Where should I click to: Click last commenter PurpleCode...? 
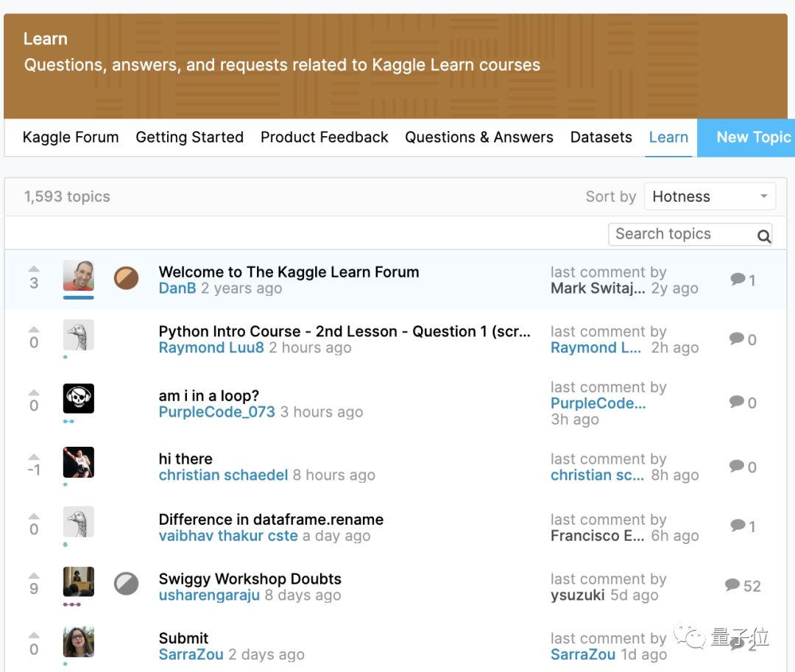pyautogui.click(x=598, y=403)
